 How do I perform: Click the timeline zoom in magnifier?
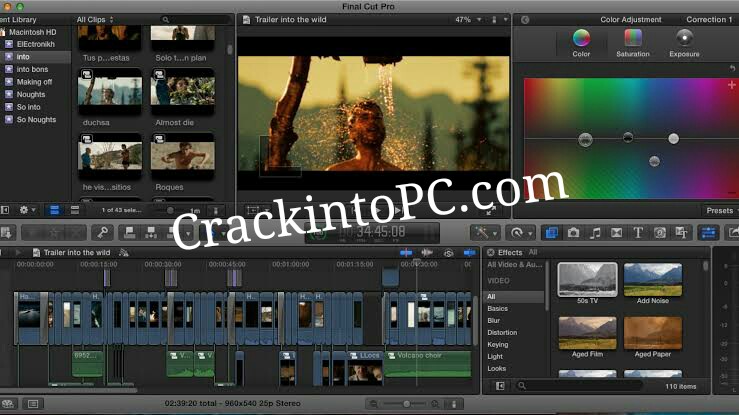(x=435, y=404)
